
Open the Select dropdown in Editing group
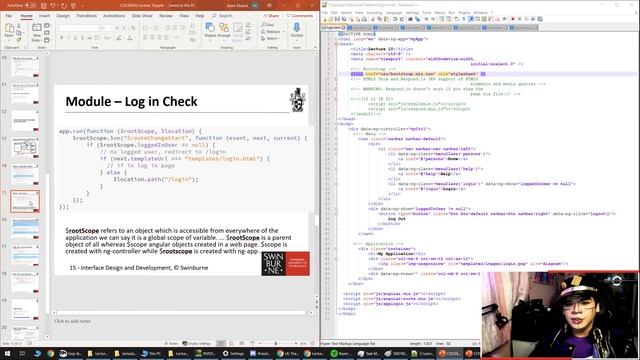click(271, 38)
